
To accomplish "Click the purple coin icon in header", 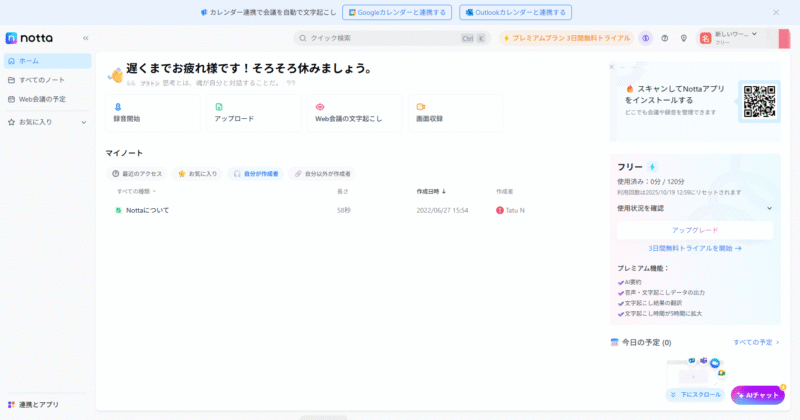I will 646,38.
